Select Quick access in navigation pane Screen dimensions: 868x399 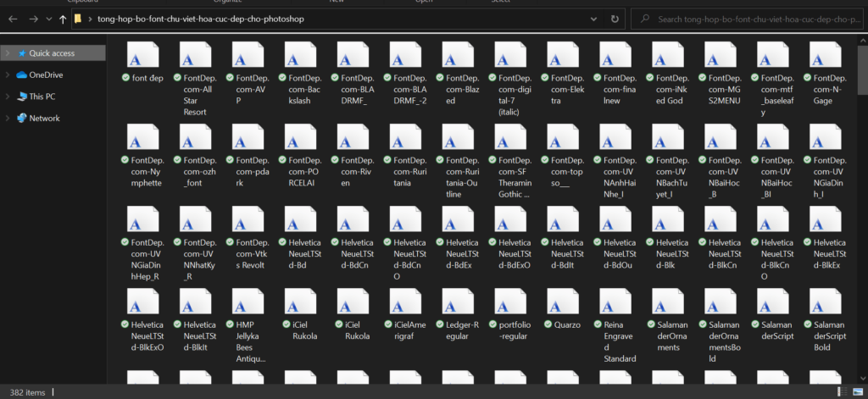pyautogui.click(x=52, y=53)
